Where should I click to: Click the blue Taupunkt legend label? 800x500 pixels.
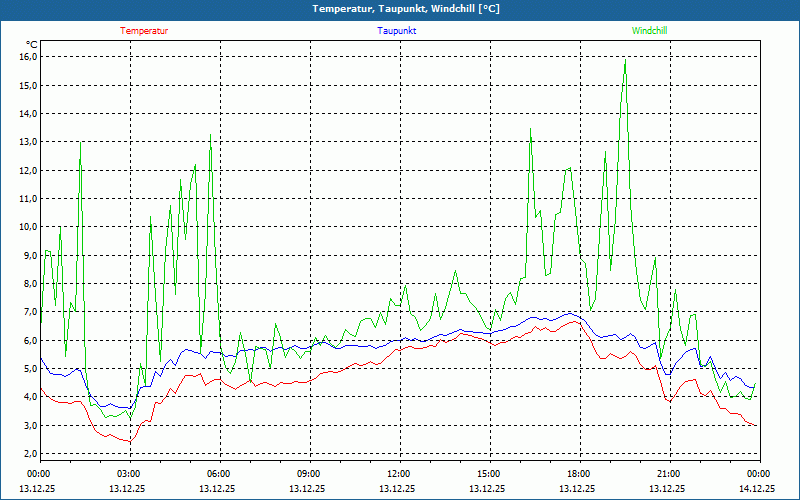tap(397, 31)
